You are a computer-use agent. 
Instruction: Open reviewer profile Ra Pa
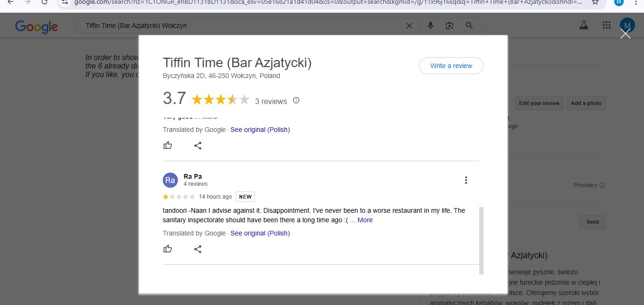click(193, 176)
